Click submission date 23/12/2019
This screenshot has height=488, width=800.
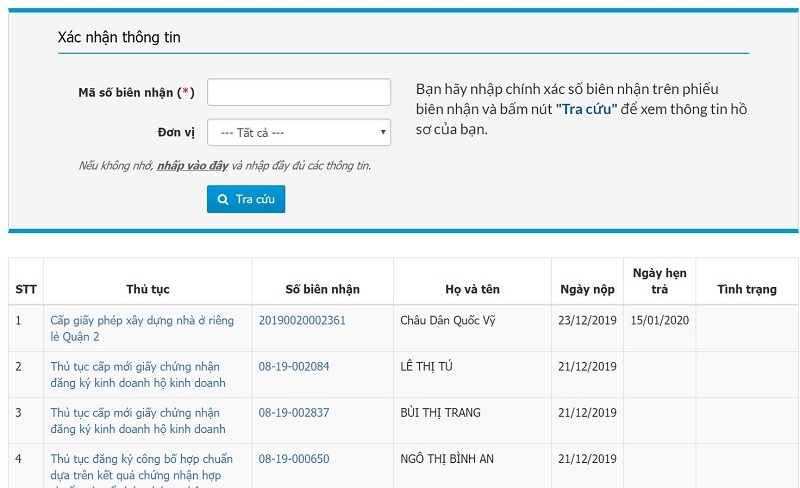pos(587,321)
